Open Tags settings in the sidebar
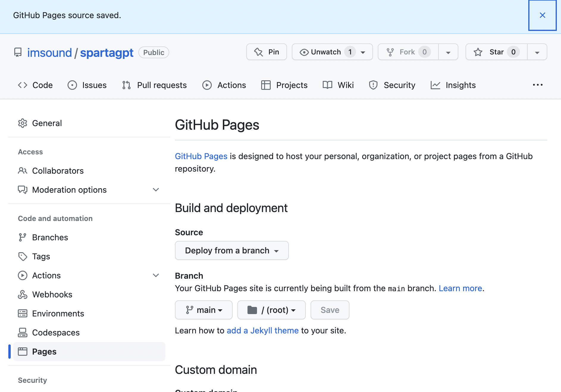 pyautogui.click(x=89, y=256)
